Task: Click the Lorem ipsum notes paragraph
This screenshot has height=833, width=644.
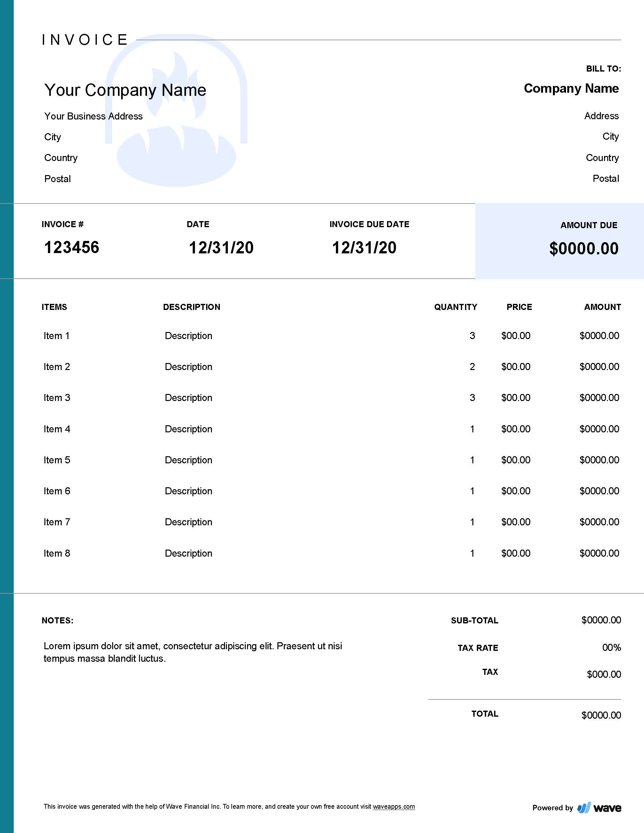Action: (x=193, y=652)
